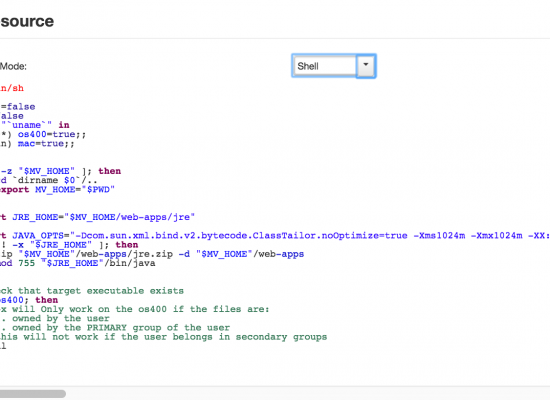Click the 'that target executable exists' comment
Image resolution: width=550 pixels, height=400 pixels.
click(x=92, y=291)
